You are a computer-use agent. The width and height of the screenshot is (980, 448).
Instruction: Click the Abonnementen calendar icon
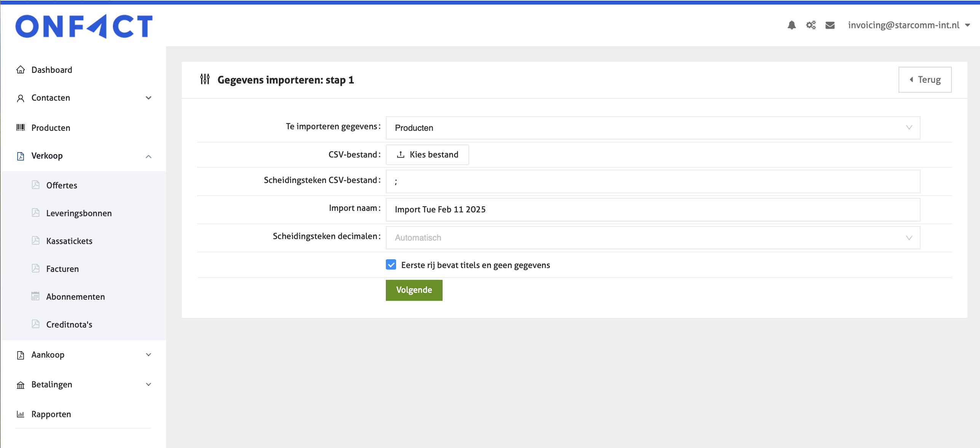coord(35,296)
